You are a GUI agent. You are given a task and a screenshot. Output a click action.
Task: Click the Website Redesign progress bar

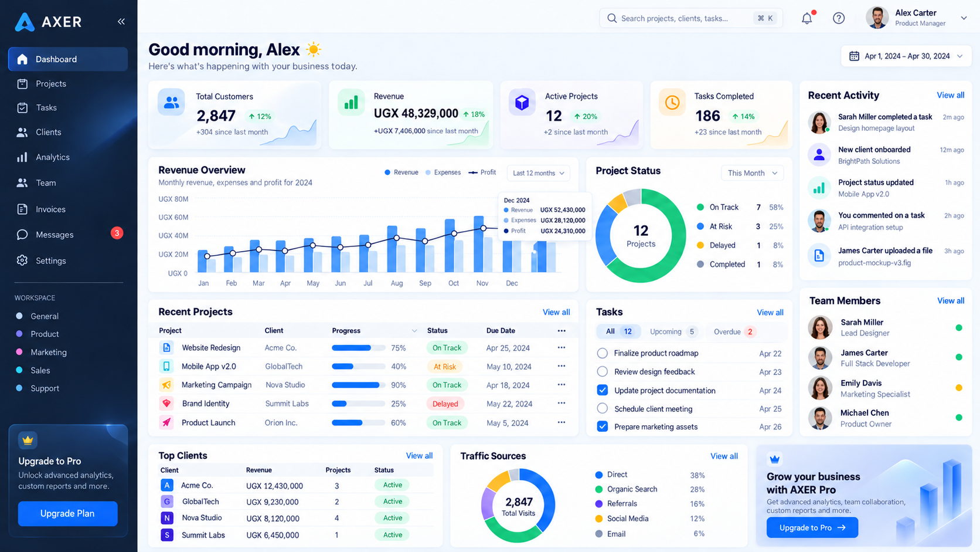[x=359, y=348]
